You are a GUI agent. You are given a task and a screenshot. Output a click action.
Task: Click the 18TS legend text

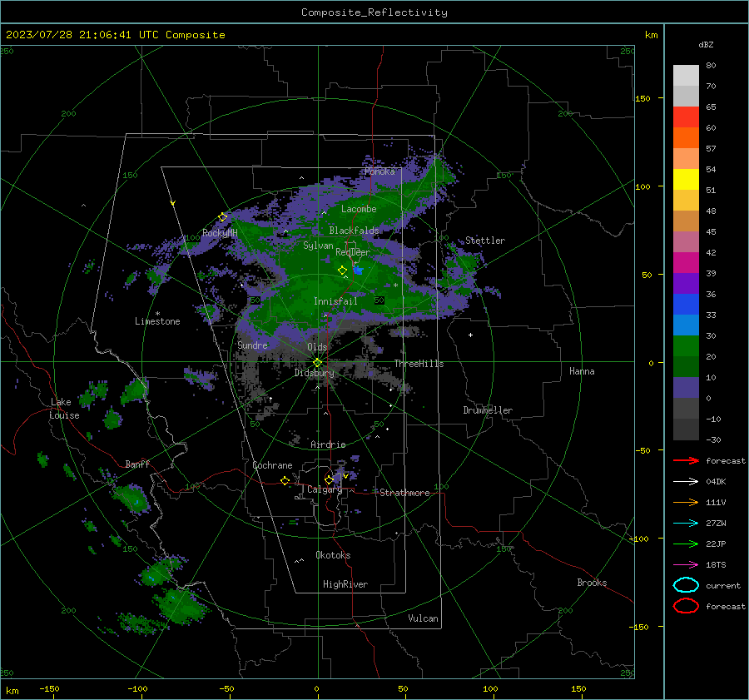(716, 565)
